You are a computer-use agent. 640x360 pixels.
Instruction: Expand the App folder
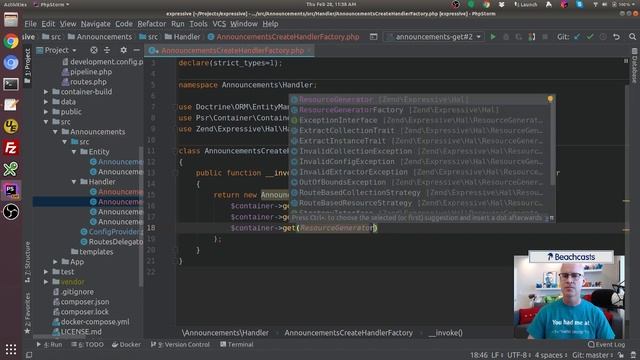(55, 262)
